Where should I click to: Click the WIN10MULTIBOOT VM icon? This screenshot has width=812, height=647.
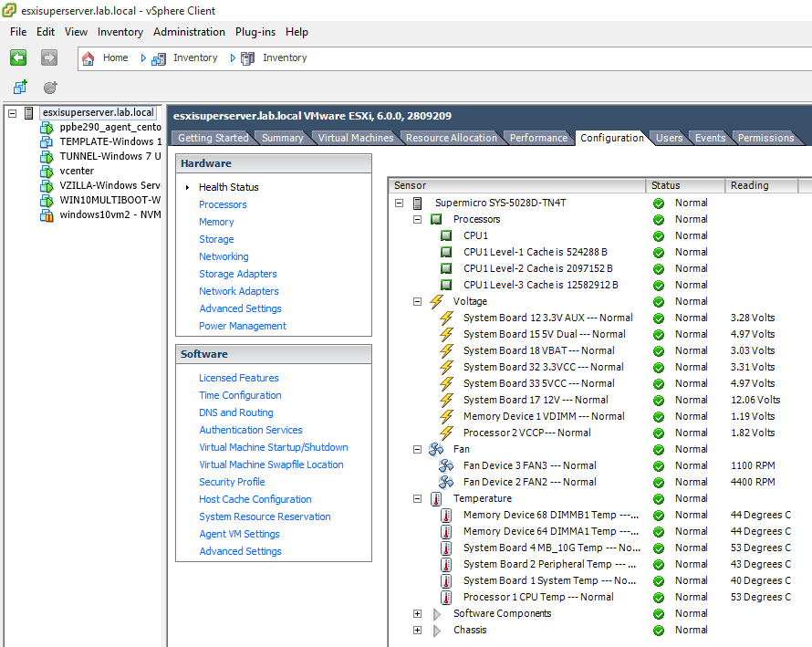click(x=47, y=200)
